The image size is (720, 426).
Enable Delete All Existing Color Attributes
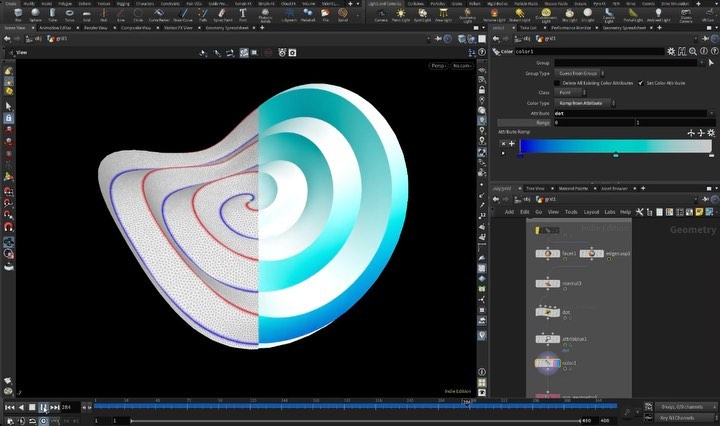tap(558, 83)
